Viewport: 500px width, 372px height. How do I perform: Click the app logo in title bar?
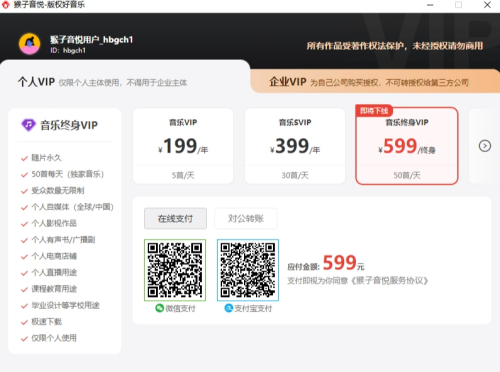pyautogui.click(x=6, y=5)
